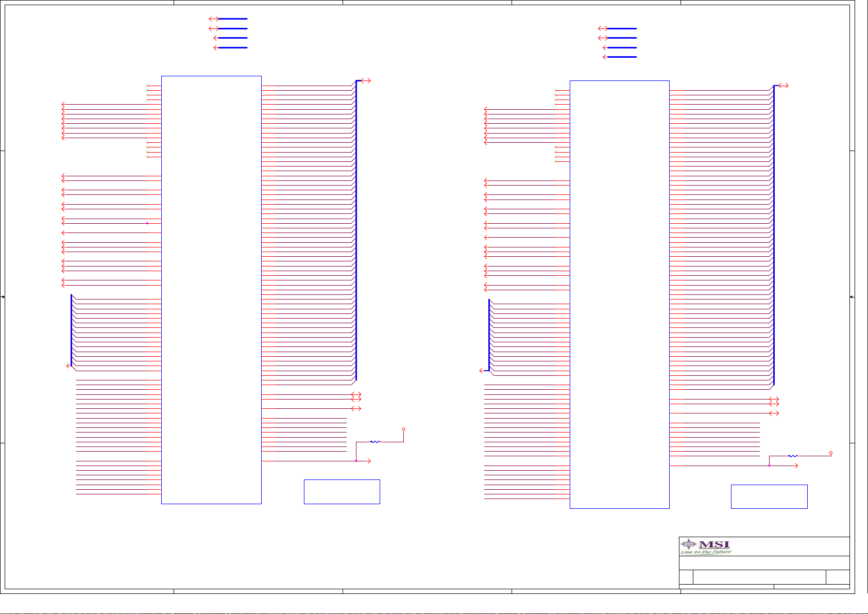The image size is (868, 614).
Task: Click the right large blue component outline
Action: [x=619, y=294]
